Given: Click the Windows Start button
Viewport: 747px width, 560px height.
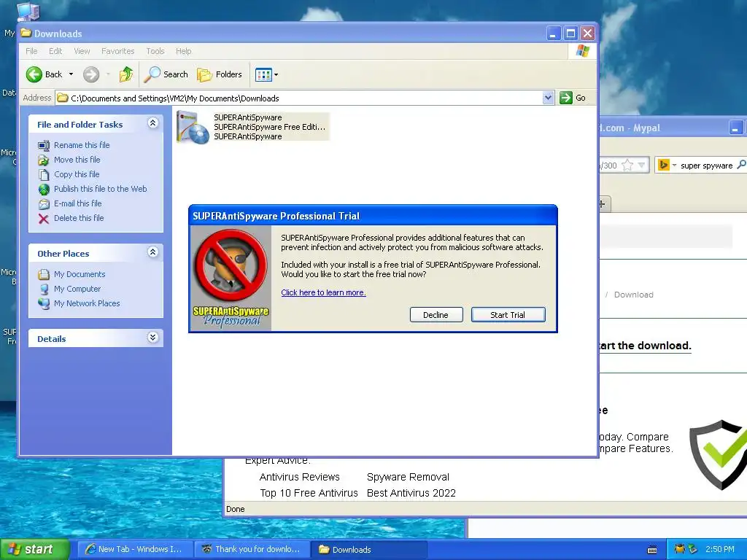Looking at the screenshot, I should pos(35,549).
